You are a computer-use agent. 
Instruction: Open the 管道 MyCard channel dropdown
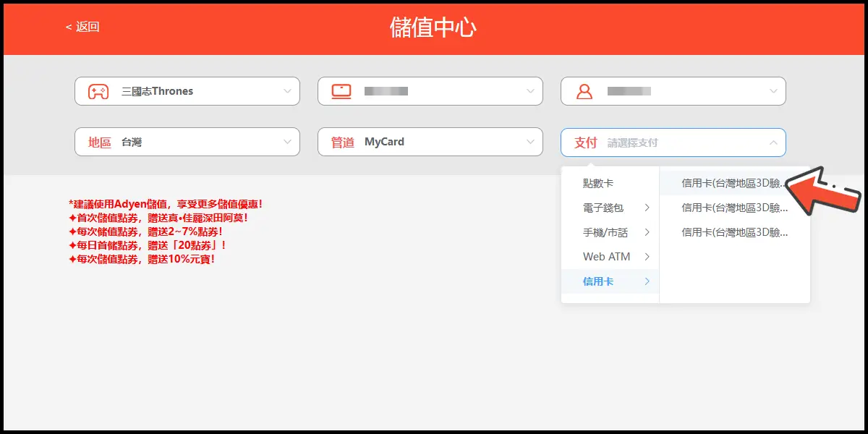click(530, 142)
